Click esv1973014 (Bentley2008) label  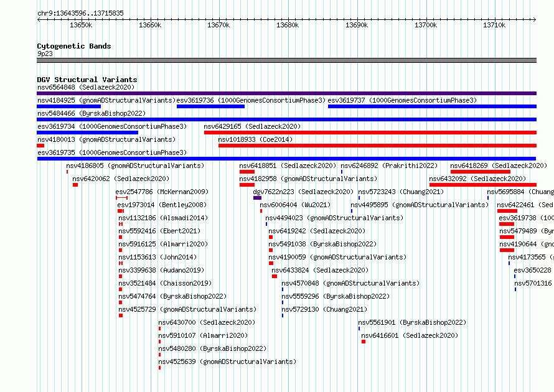tap(162, 205)
